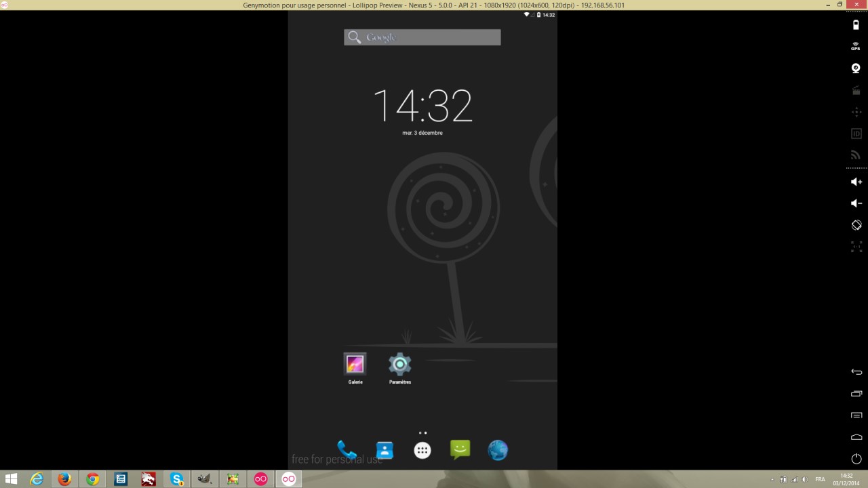Open the Galerie app

[355, 365]
